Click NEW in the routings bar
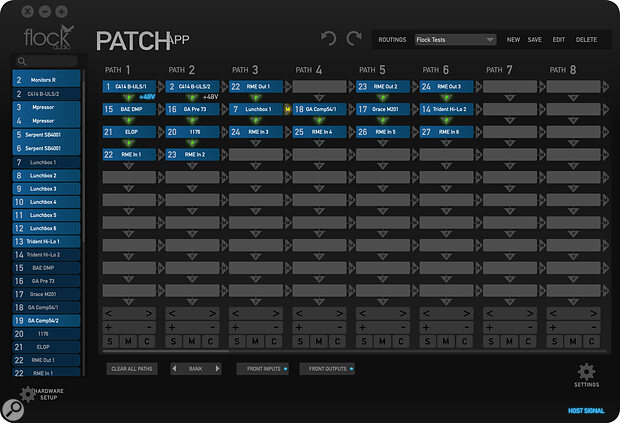This screenshot has width=620, height=423. pyautogui.click(x=513, y=40)
